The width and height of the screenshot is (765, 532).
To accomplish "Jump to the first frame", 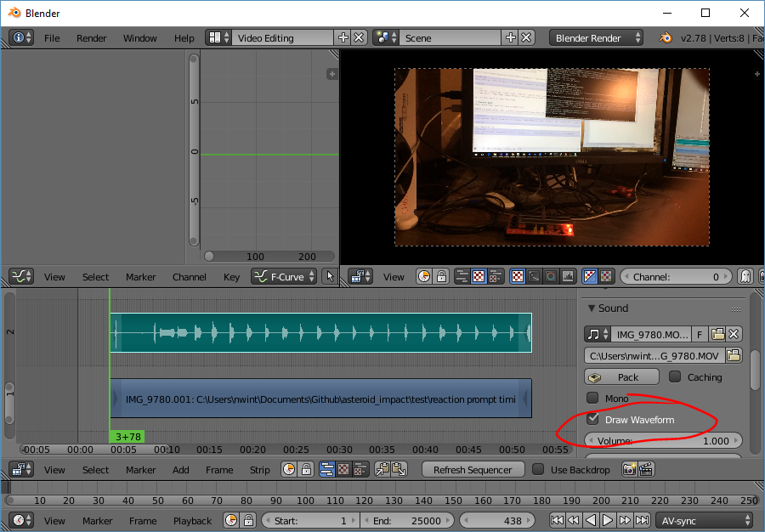I will [x=558, y=520].
